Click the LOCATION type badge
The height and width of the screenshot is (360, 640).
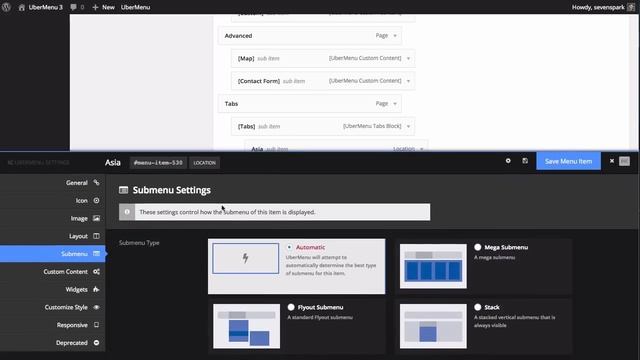pos(204,162)
